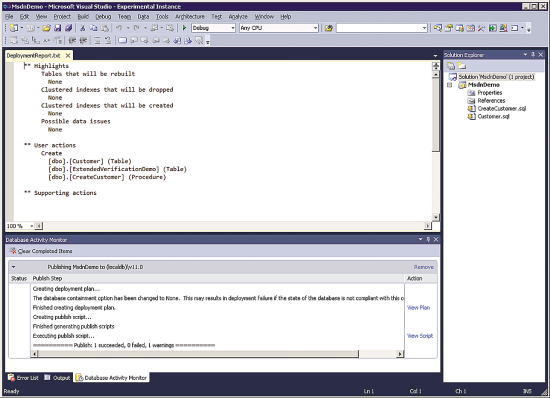The width and height of the screenshot is (550, 398).
Task: Click the Toolbox icon with wrench
Action: (x=481, y=28)
